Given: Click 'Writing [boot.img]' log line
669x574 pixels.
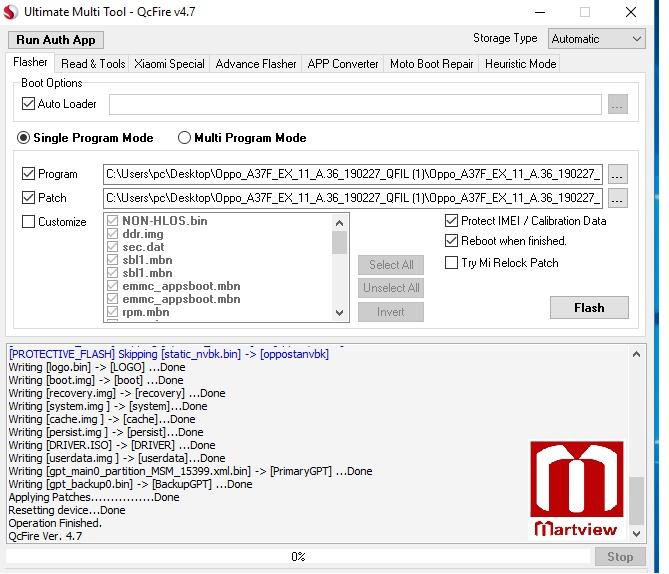Looking at the screenshot, I should point(96,380).
